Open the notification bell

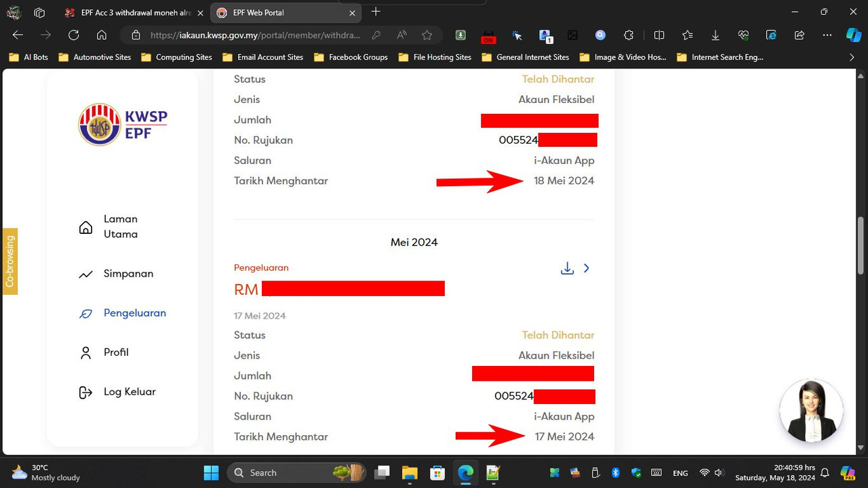(x=825, y=472)
